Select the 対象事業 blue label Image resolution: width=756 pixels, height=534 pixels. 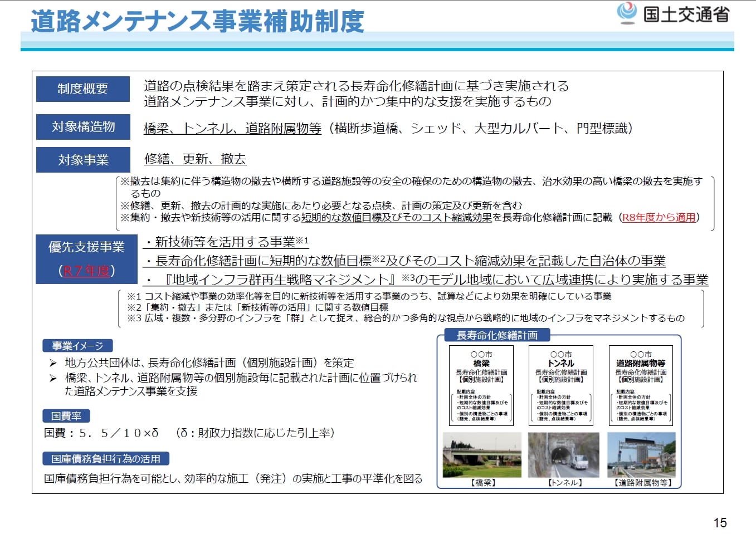83,160
